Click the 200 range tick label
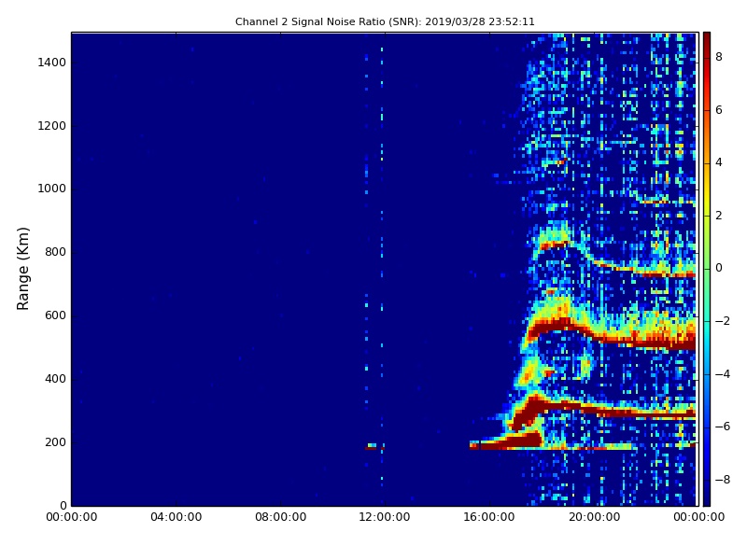The width and height of the screenshot is (747, 560). (55, 441)
